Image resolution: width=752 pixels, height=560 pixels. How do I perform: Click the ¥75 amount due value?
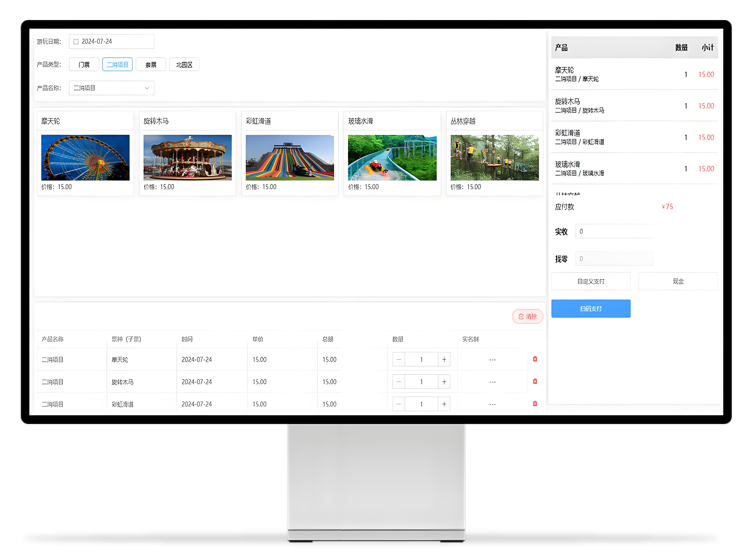point(668,206)
